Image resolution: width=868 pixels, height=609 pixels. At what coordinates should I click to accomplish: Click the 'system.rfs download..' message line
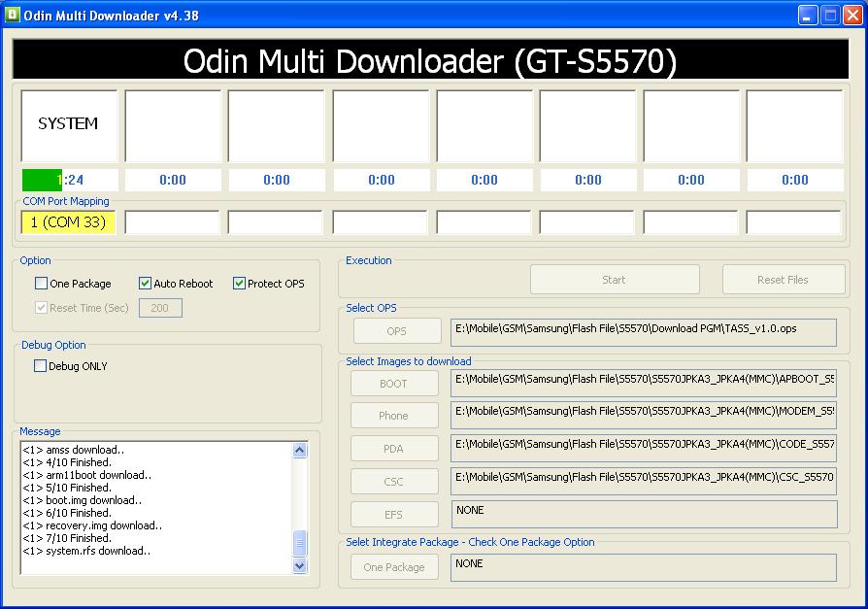click(x=86, y=551)
